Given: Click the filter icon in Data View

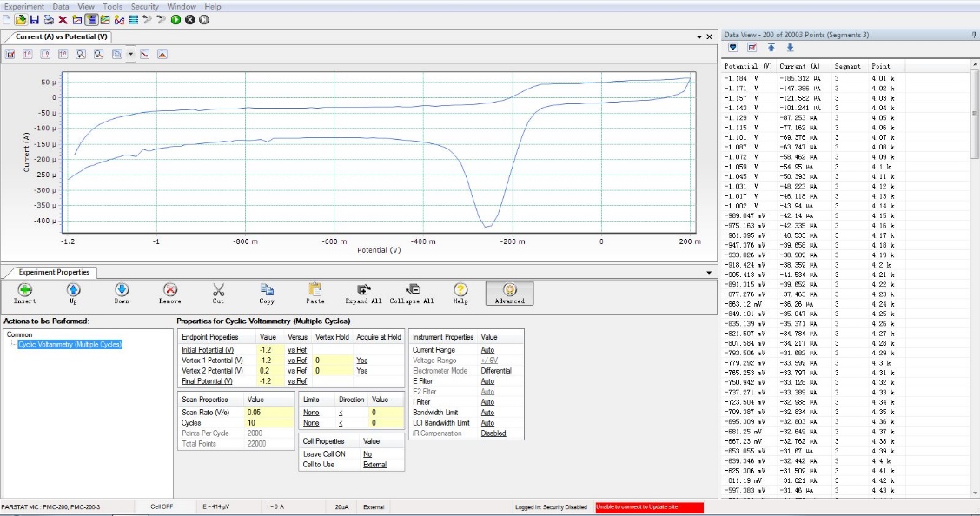Looking at the screenshot, I should [732, 47].
